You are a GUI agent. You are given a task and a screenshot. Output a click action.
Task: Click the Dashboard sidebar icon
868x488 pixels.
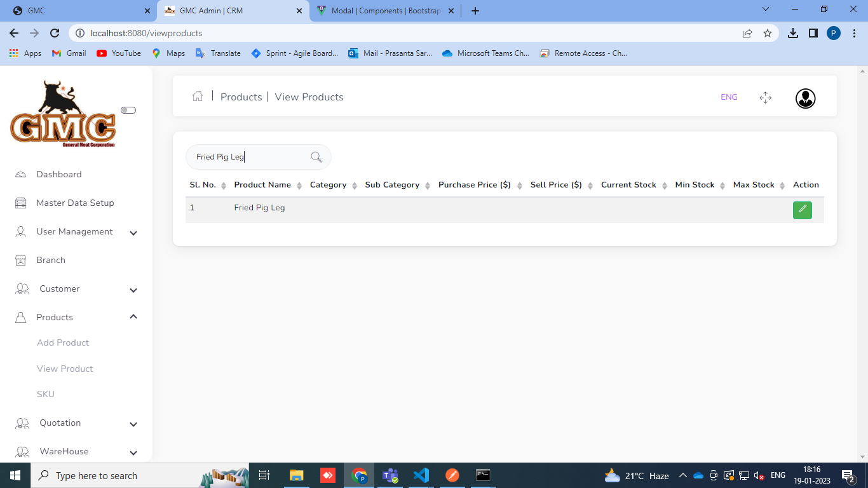coord(21,175)
